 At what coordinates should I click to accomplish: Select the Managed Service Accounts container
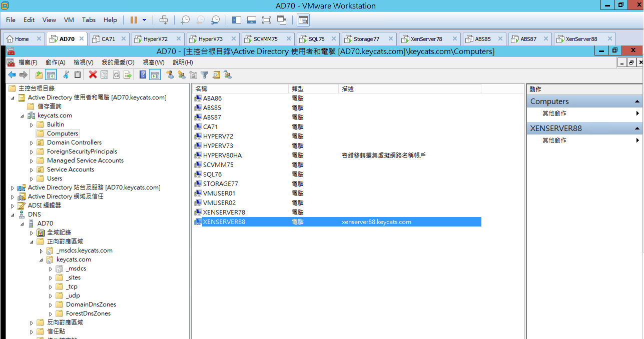tap(85, 160)
